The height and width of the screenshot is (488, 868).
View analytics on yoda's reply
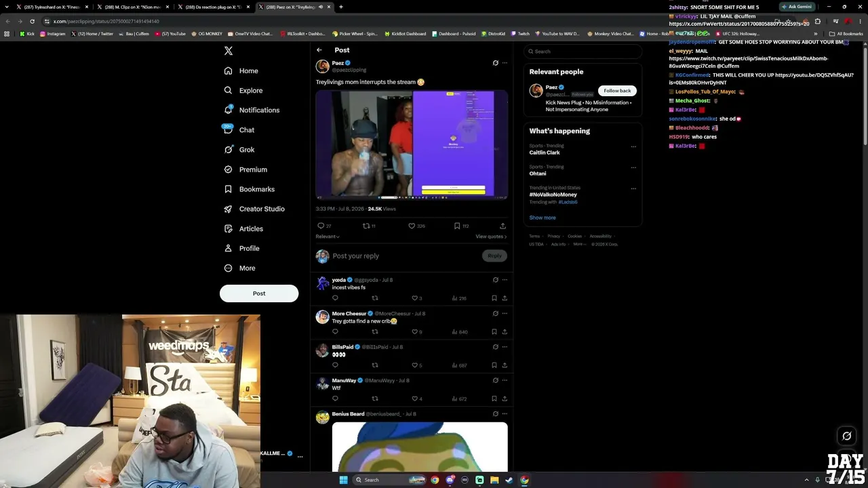pos(459,298)
